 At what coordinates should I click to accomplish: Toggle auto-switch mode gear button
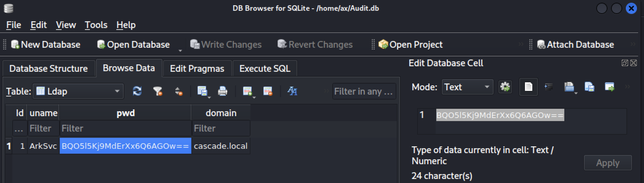(505, 87)
